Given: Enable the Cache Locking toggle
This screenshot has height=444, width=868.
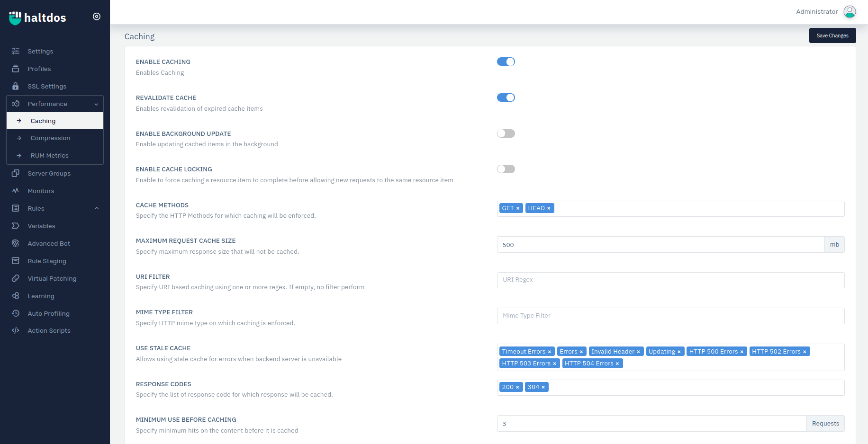Looking at the screenshot, I should pos(506,169).
